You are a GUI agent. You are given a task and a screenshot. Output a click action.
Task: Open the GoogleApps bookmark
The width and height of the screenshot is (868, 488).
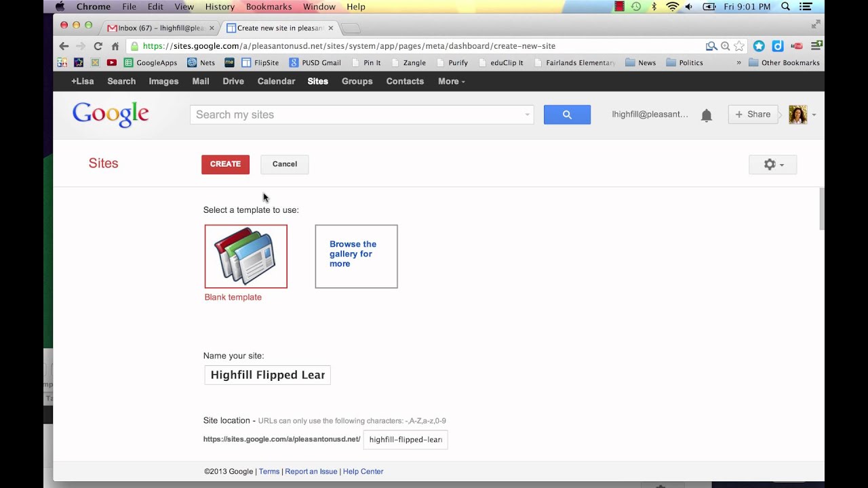pos(151,62)
